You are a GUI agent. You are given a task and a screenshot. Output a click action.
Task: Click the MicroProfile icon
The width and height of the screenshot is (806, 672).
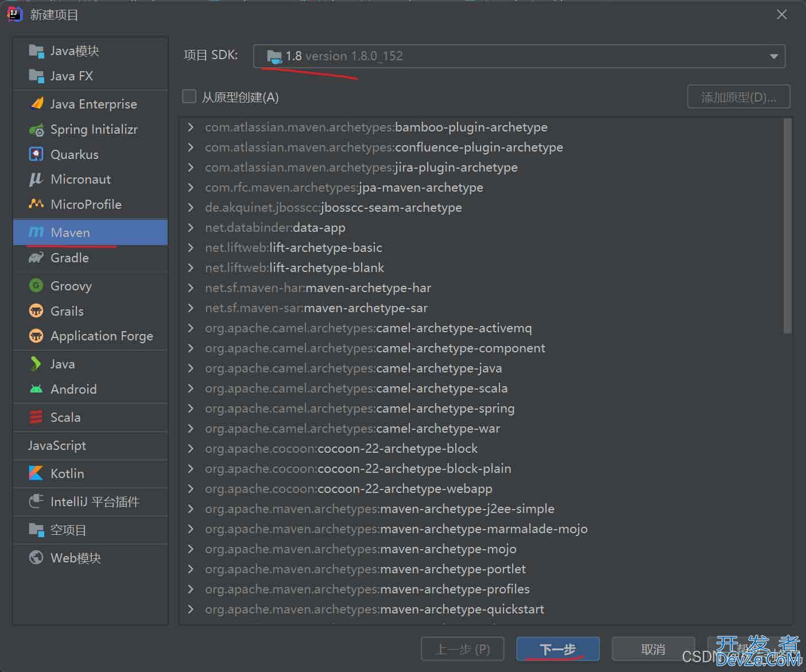(36, 204)
